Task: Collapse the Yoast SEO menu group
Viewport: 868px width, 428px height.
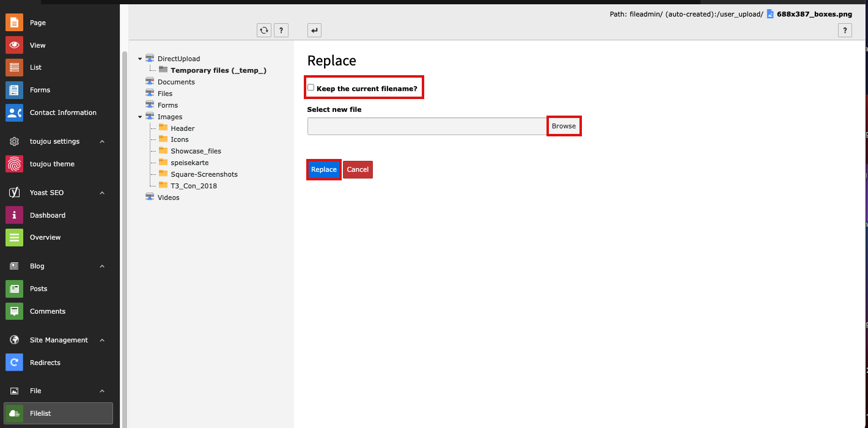Action: [x=102, y=193]
